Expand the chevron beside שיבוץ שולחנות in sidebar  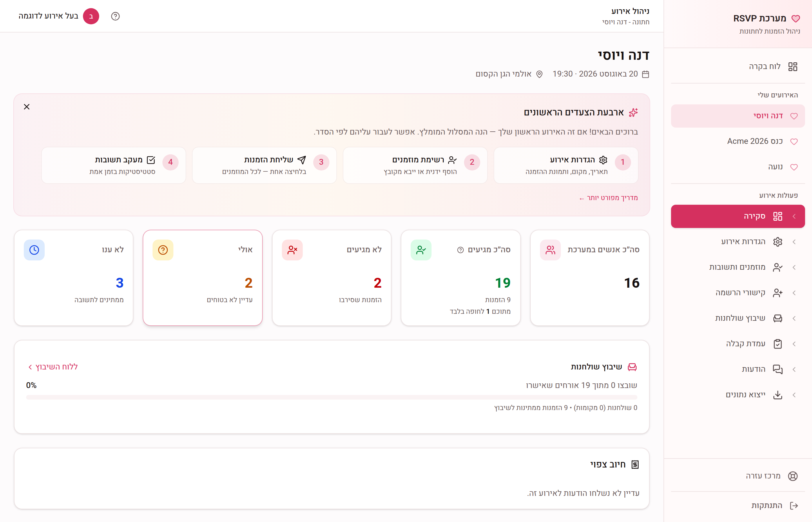(x=794, y=318)
